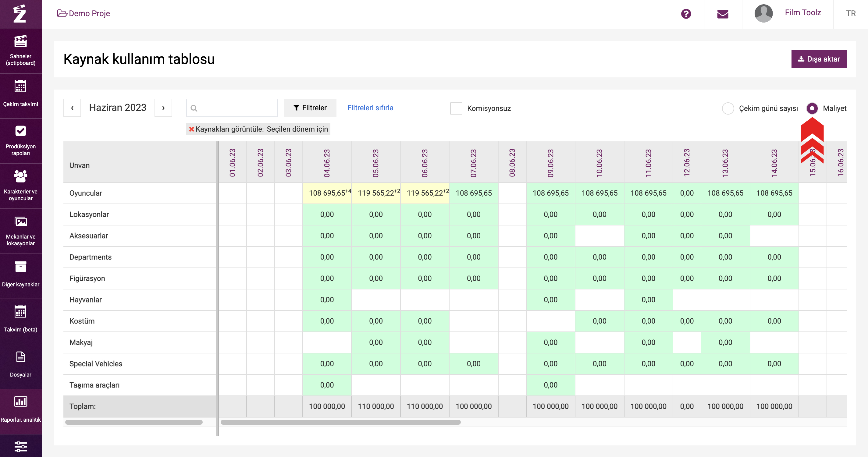The height and width of the screenshot is (457, 868).
Task: Select Oyuncular row title
Action: click(86, 193)
